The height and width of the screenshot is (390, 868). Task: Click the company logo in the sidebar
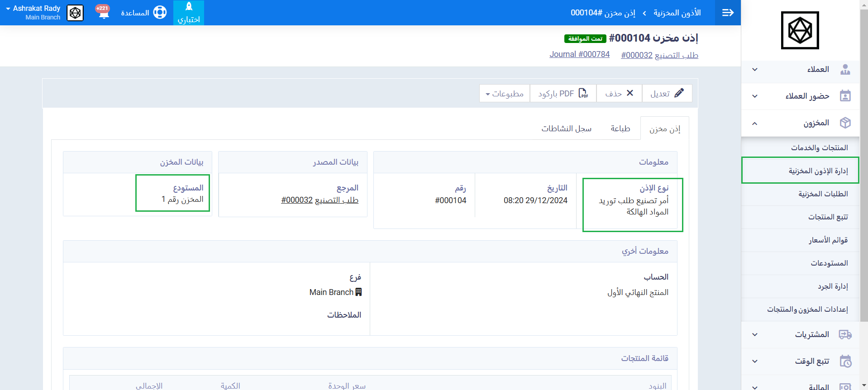click(800, 30)
